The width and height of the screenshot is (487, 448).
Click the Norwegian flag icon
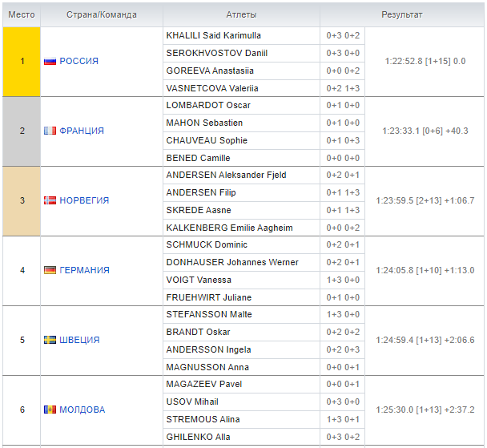click(50, 201)
